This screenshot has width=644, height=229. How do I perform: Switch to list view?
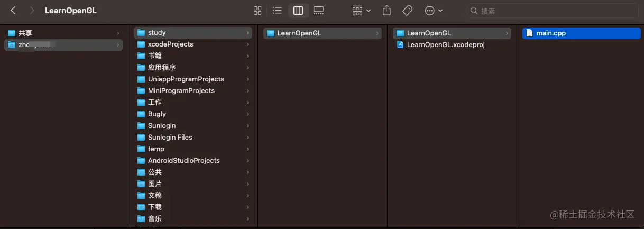(x=277, y=11)
